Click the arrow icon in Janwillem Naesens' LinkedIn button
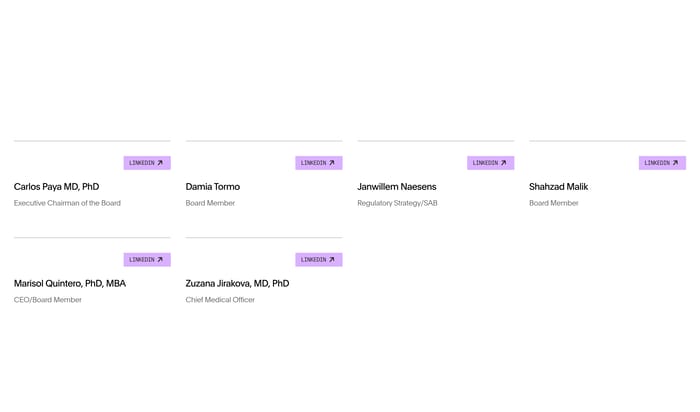The image size is (700, 412). pos(504,163)
